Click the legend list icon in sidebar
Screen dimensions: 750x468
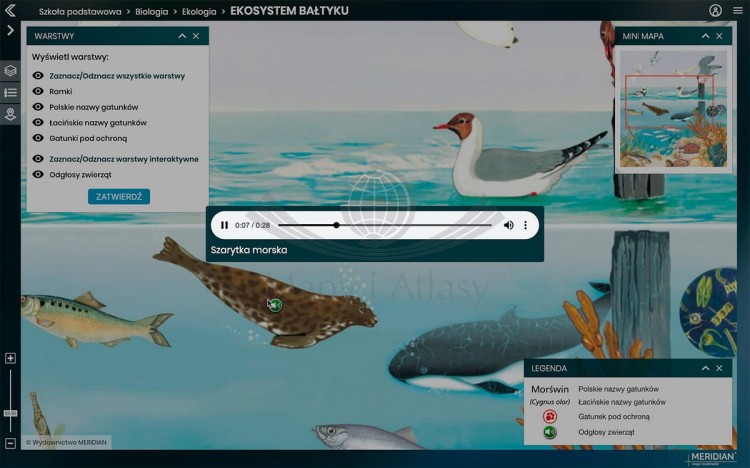click(x=10, y=92)
